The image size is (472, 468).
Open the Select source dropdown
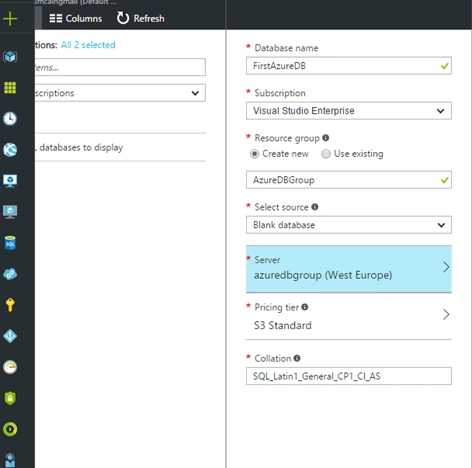pos(349,225)
